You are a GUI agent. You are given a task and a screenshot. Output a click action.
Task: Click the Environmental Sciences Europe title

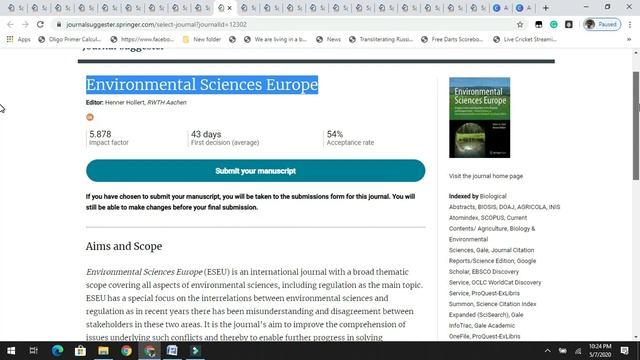[202, 84]
